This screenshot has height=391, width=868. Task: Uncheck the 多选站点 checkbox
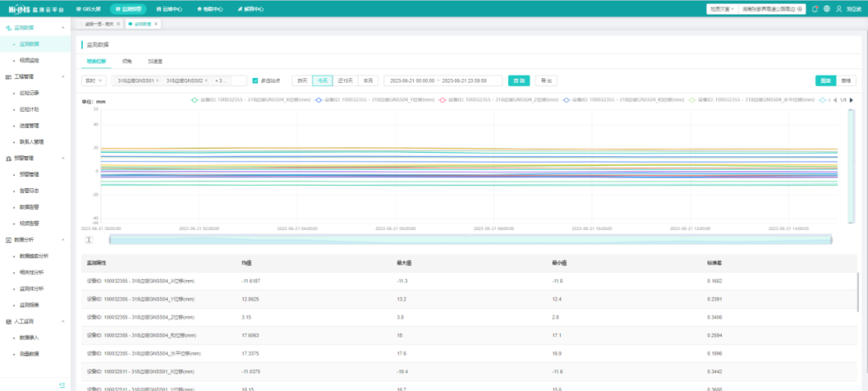[x=256, y=80]
